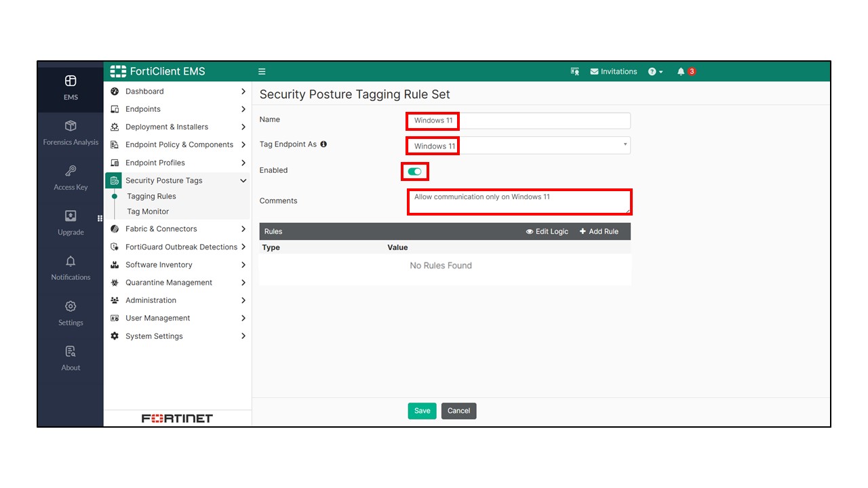Click the Endpoints devices icon

[115, 109]
